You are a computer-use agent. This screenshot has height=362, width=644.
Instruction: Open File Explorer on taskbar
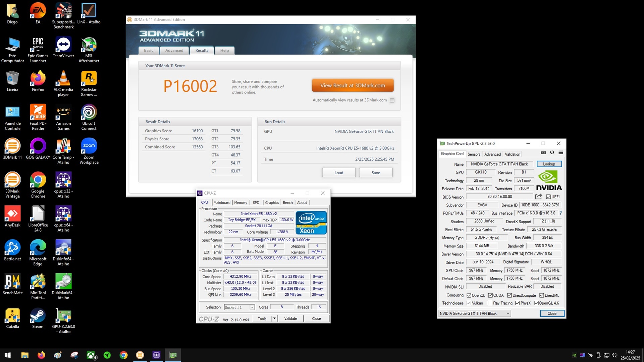[x=25, y=355]
